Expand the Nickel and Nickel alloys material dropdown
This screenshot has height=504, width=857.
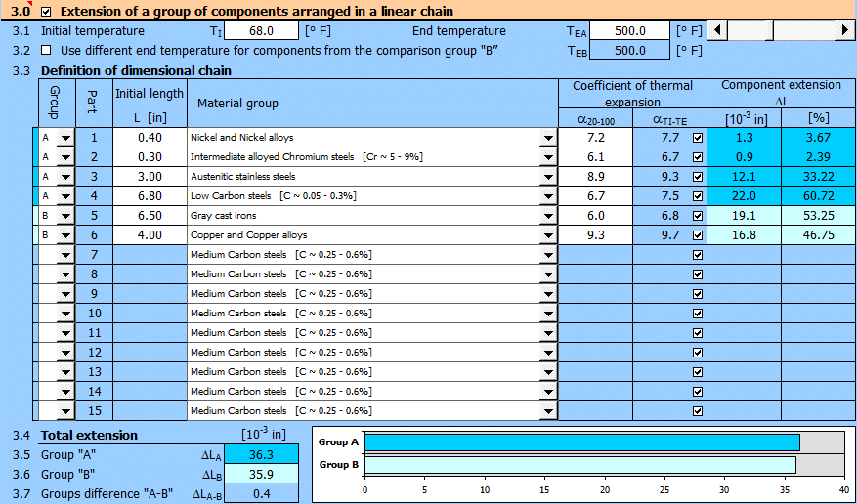pos(548,138)
